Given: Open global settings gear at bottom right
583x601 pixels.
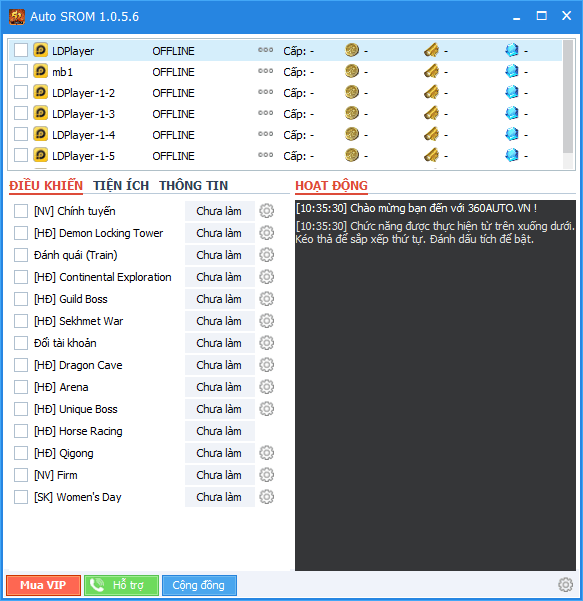Looking at the screenshot, I should (565, 585).
